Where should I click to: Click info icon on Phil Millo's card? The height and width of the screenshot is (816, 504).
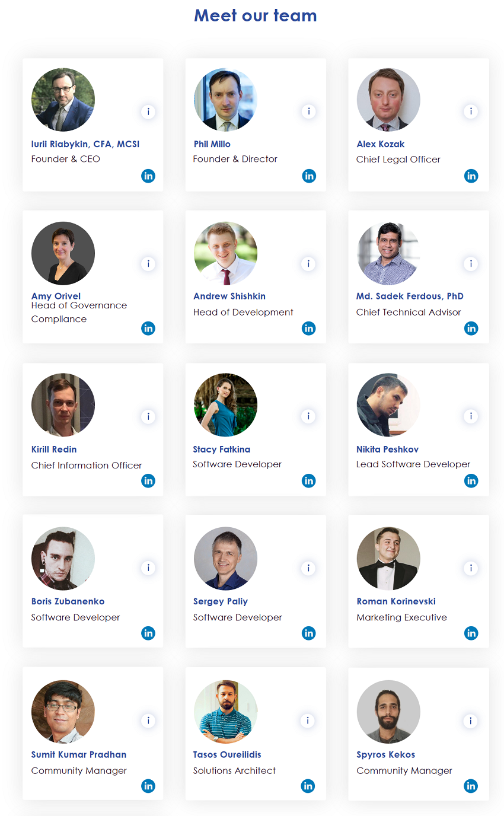(308, 111)
